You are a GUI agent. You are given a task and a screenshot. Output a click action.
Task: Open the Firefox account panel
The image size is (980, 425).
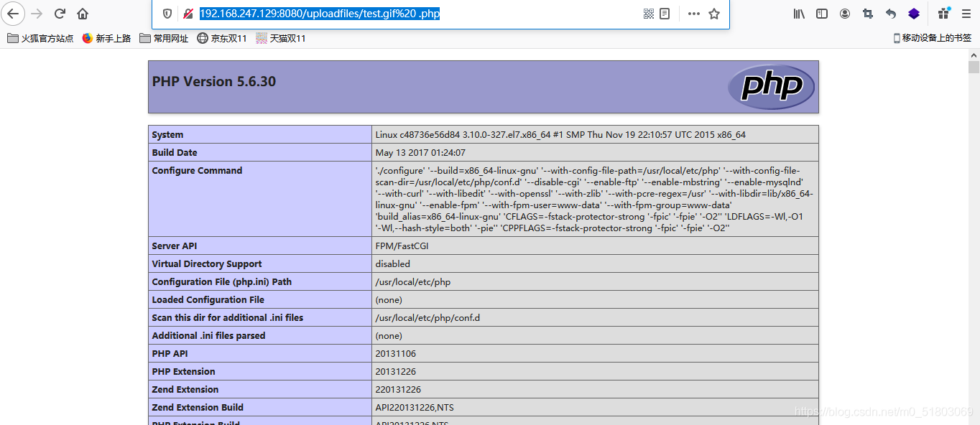845,14
